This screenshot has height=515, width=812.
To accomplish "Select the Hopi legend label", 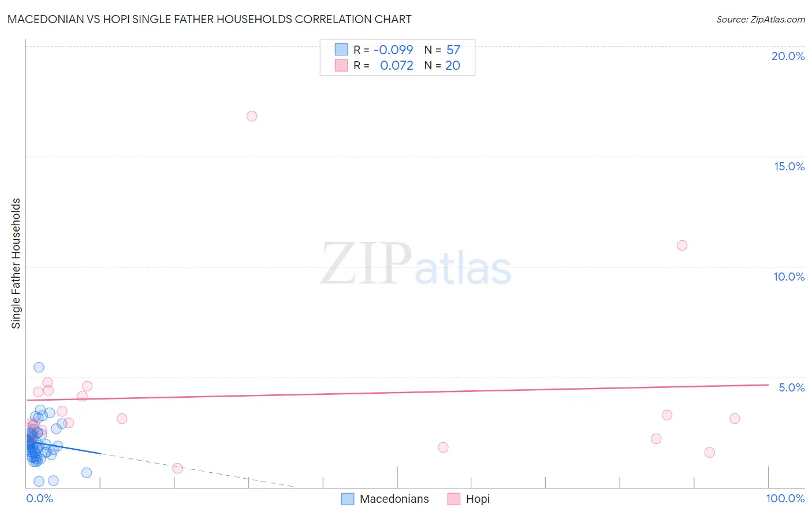I will pyautogui.click(x=478, y=499).
